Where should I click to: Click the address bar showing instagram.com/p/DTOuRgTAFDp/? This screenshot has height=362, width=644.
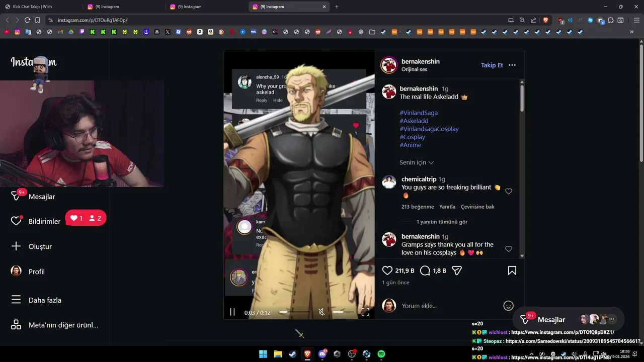(x=93, y=20)
